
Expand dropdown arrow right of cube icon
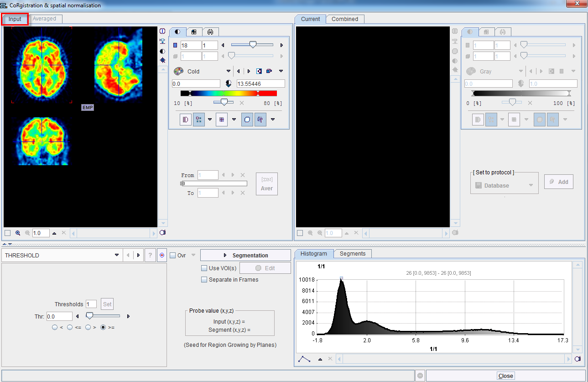click(281, 71)
